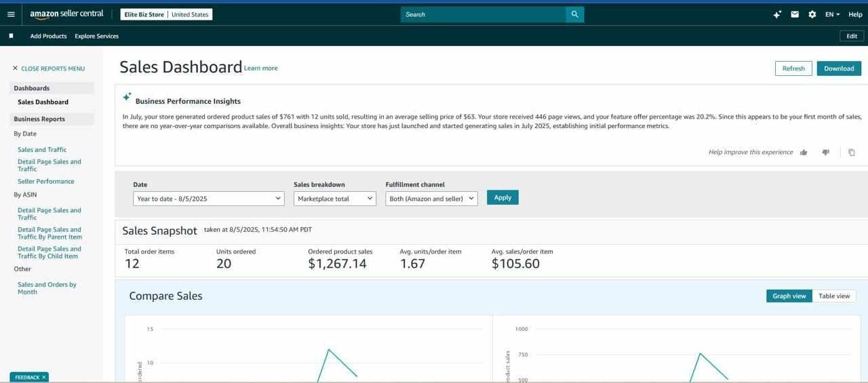Open the AI sparkle assistant icon

tap(777, 14)
